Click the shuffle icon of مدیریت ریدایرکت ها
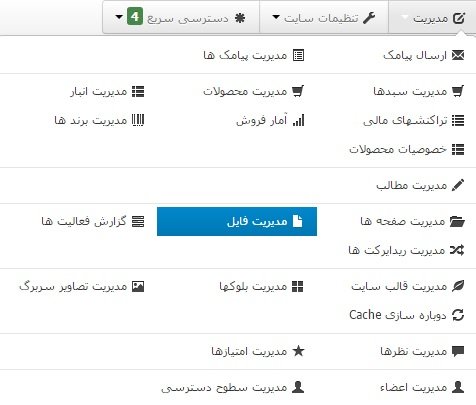 coord(457,250)
